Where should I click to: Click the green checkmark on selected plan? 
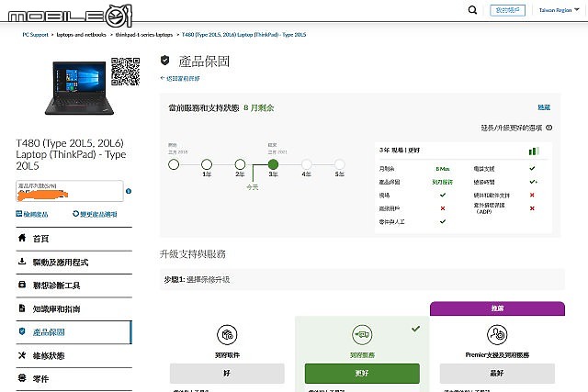pos(415,329)
